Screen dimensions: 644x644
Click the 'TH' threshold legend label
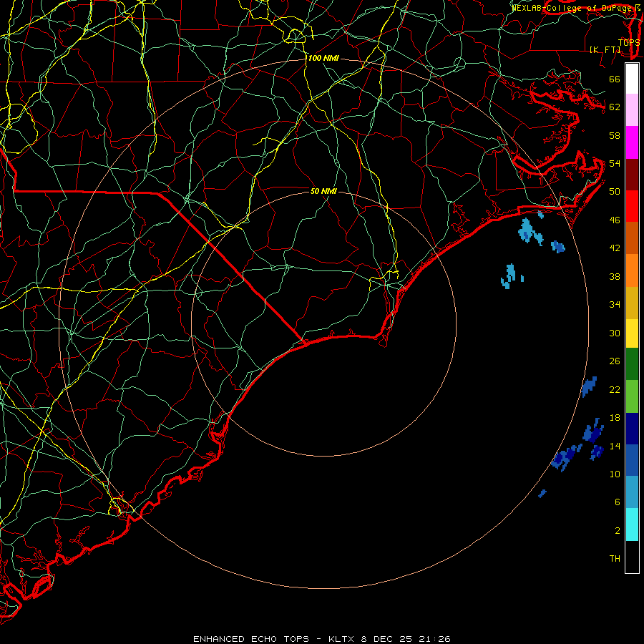(615, 559)
